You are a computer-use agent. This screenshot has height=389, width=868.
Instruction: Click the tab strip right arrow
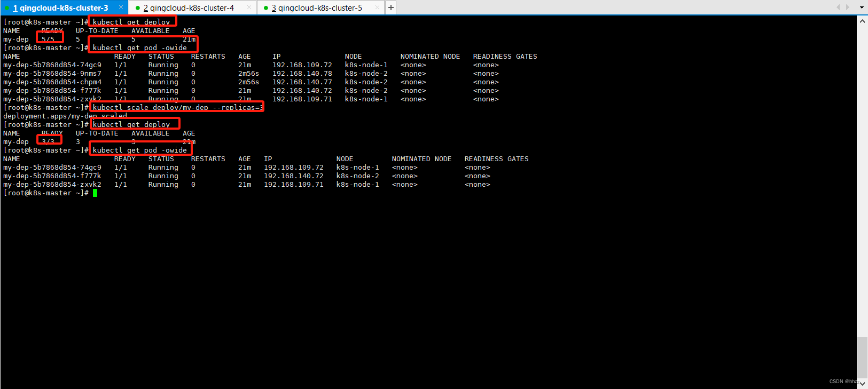(x=848, y=7)
